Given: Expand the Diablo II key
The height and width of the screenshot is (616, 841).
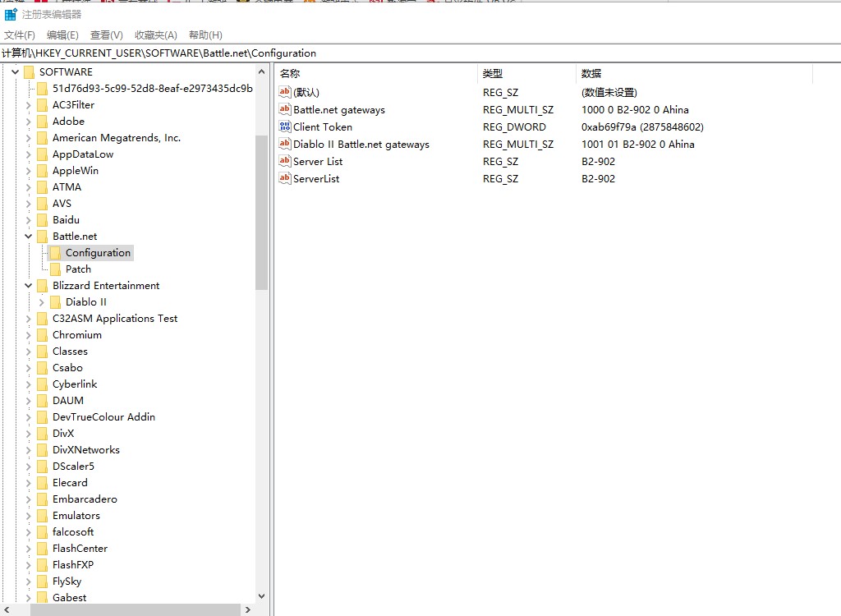Looking at the screenshot, I should [x=41, y=302].
